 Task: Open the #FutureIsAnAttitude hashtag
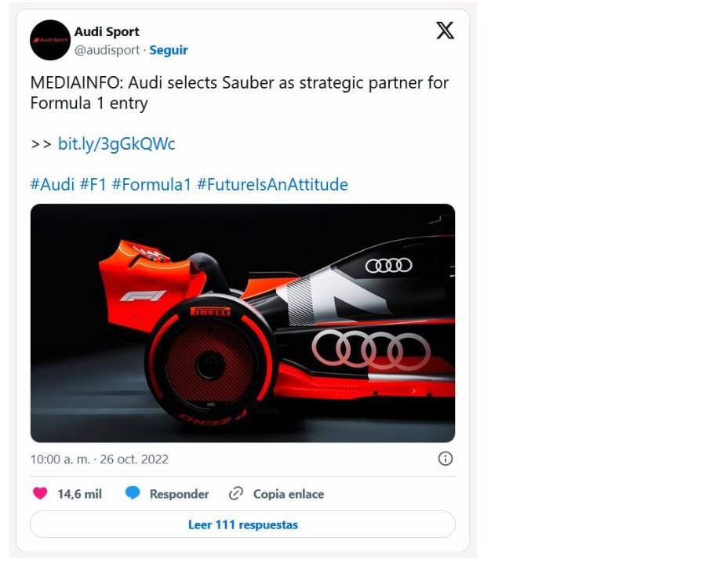point(272,184)
